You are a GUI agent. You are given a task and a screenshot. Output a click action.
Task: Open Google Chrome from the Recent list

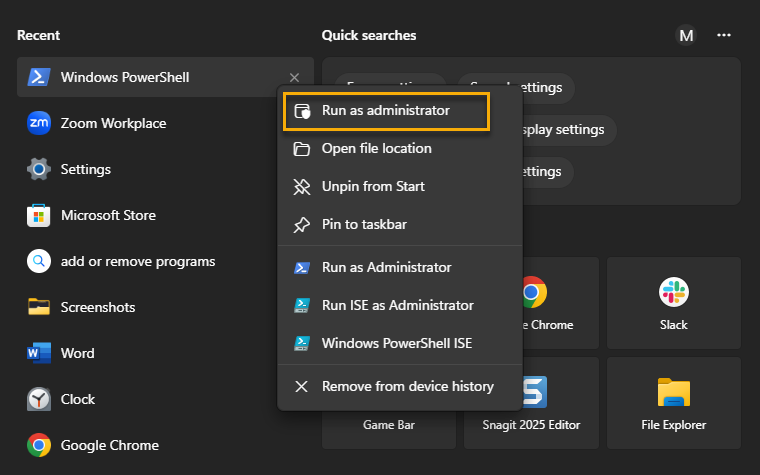click(x=109, y=445)
